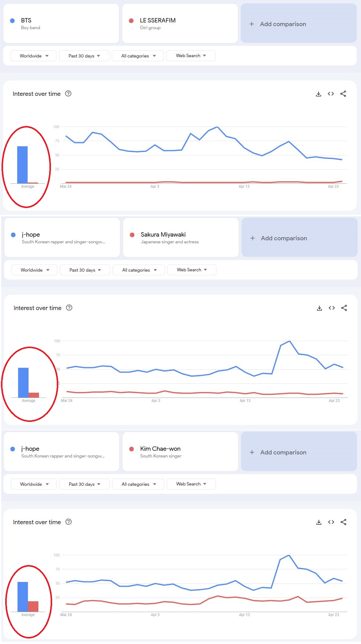Open Web Search dropdown under Kim Chae-won comparison
The height and width of the screenshot is (644, 361).
click(191, 484)
